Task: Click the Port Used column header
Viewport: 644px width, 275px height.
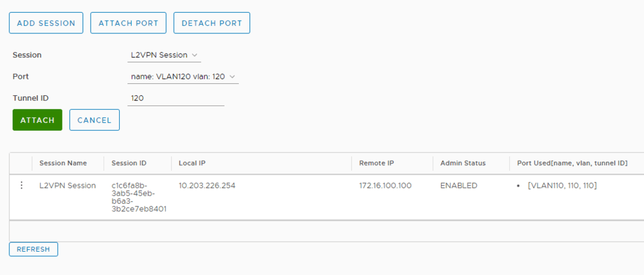Action: click(572, 163)
